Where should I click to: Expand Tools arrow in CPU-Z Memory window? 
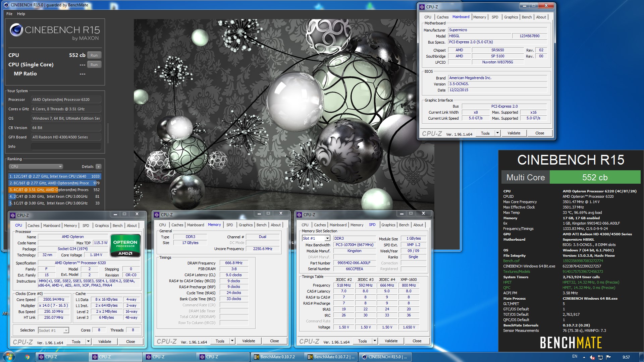pos(232,341)
